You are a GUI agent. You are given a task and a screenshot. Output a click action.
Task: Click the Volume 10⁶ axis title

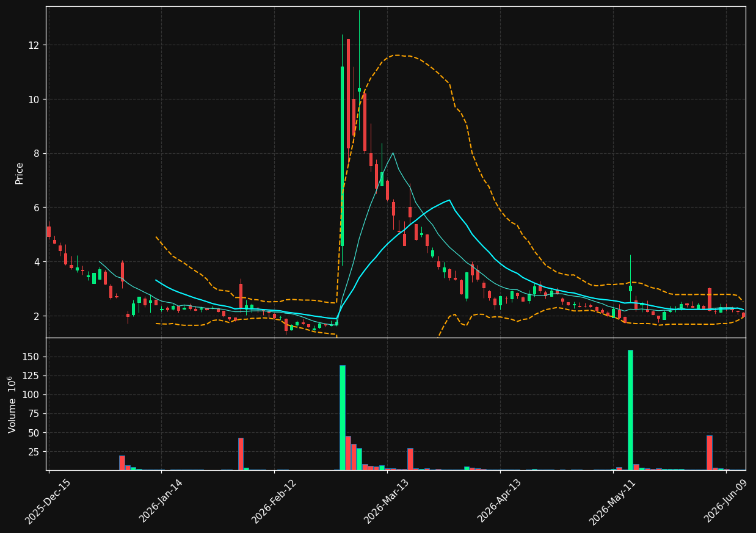(x=12, y=405)
